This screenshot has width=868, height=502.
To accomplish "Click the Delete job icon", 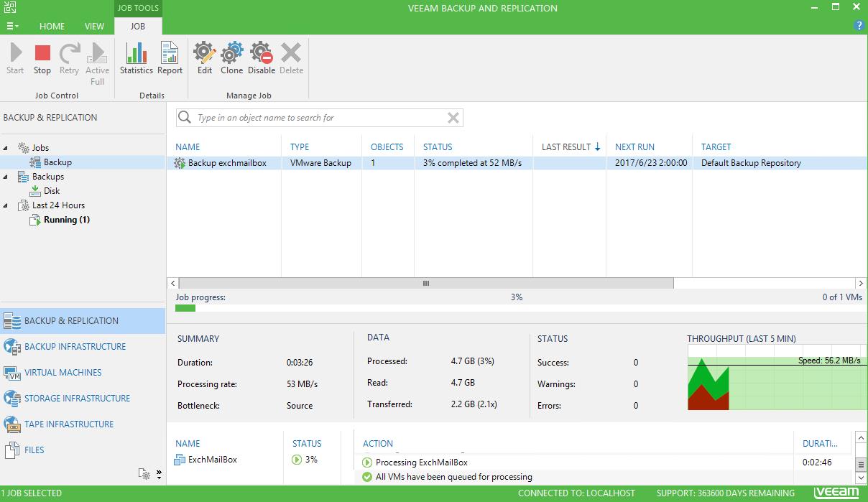I will [291, 58].
